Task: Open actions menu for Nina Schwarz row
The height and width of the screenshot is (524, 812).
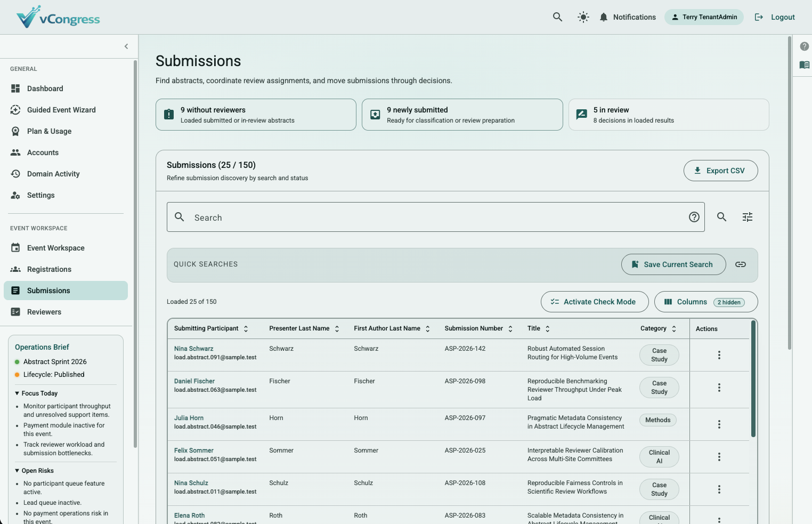Action: pos(719,355)
